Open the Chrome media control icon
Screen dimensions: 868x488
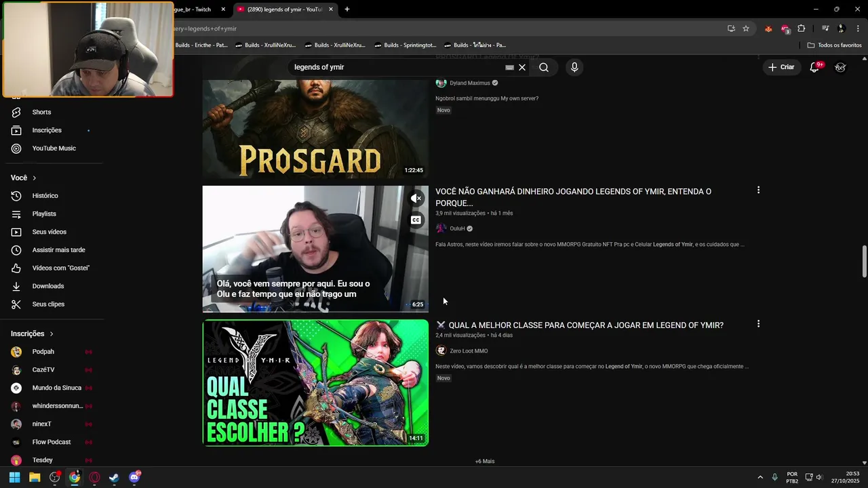tap(825, 28)
